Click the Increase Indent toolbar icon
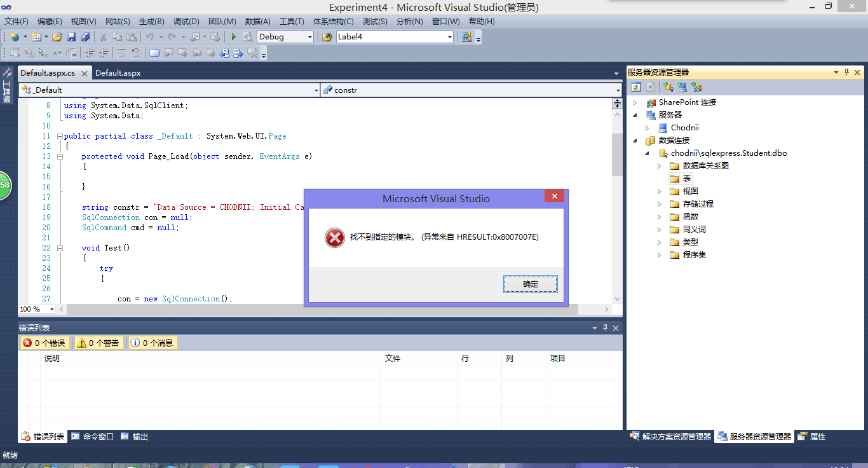 104,53
